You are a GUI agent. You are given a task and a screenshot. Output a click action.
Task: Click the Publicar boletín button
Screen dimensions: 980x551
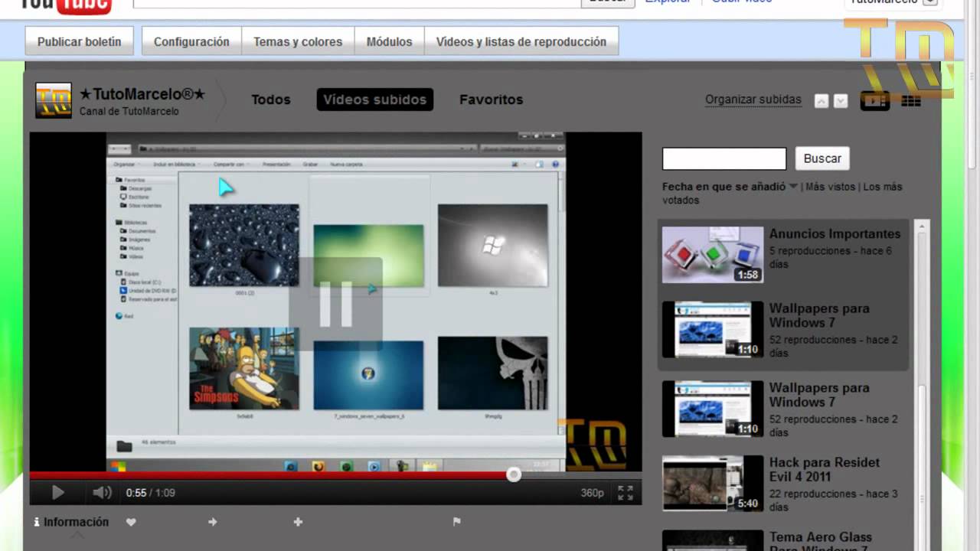point(80,41)
